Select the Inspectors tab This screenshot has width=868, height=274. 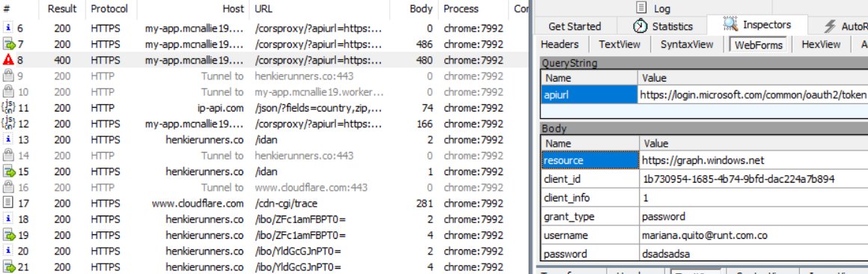757,25
